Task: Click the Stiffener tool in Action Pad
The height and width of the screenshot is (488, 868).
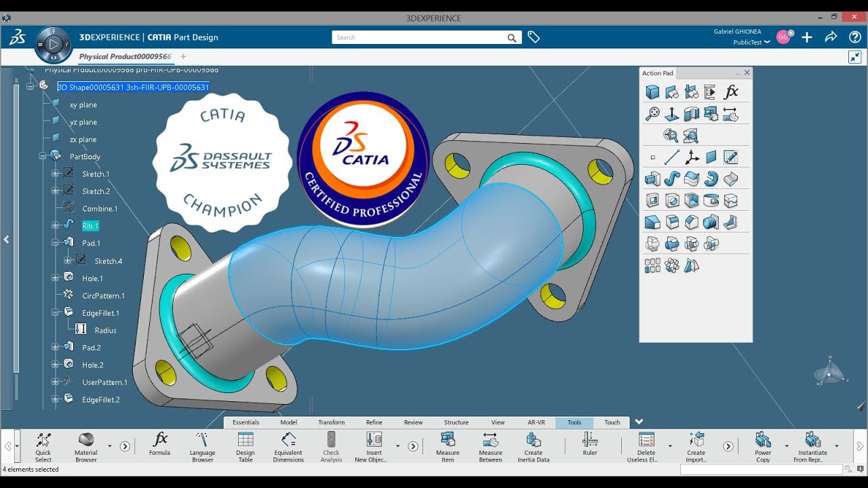Action: point(730,222)
